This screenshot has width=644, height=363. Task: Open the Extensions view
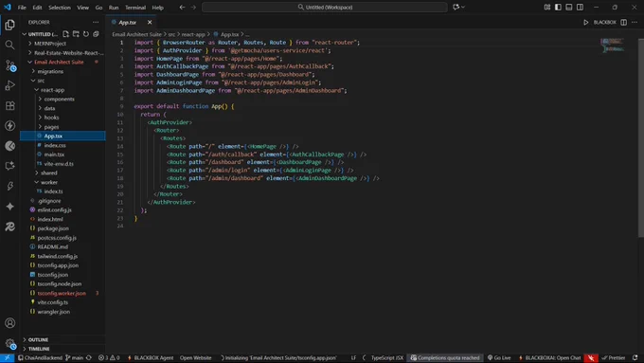[9, 105]
